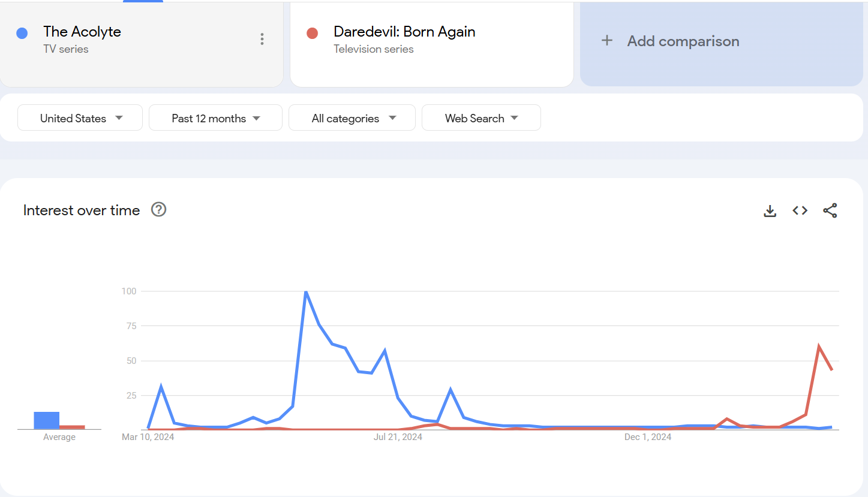This screenshot has height=497, width=868.
Task: Click the blue average bar for The Acolyte
Action: 47,420
